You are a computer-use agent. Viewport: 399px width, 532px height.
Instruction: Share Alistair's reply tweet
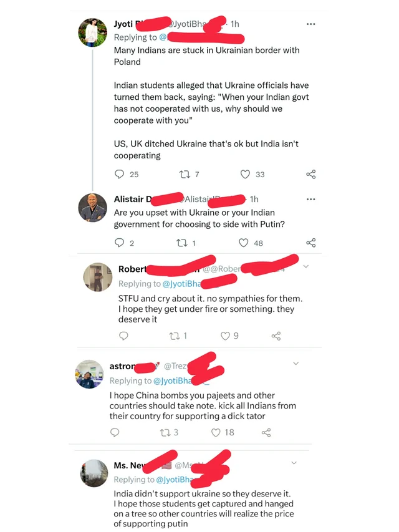point(311,243)
